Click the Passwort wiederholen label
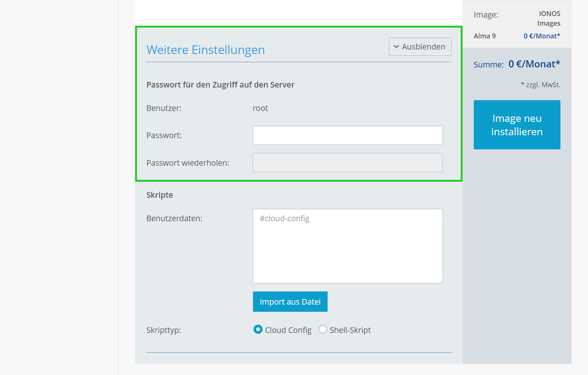The image size is (588, 375). [x=188, y=163]
